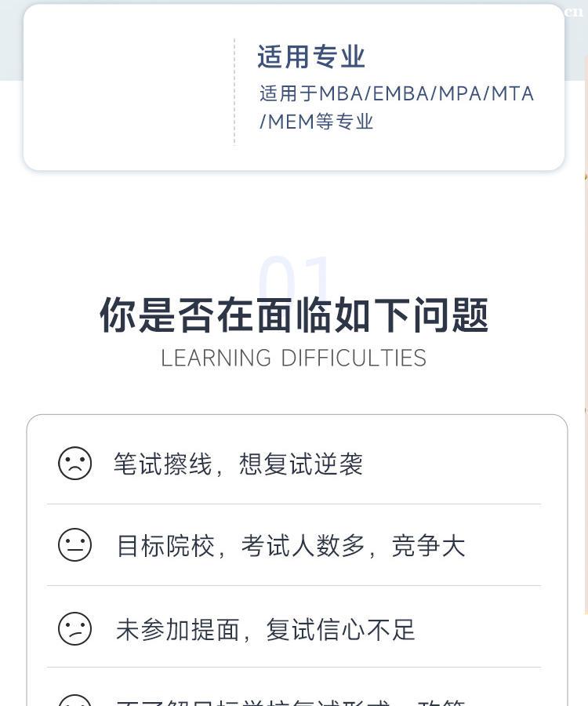Select the 目标院校，考试人数多，竞争大 item
This screenshot has width=588, height=706.
[x=290, y=545]
